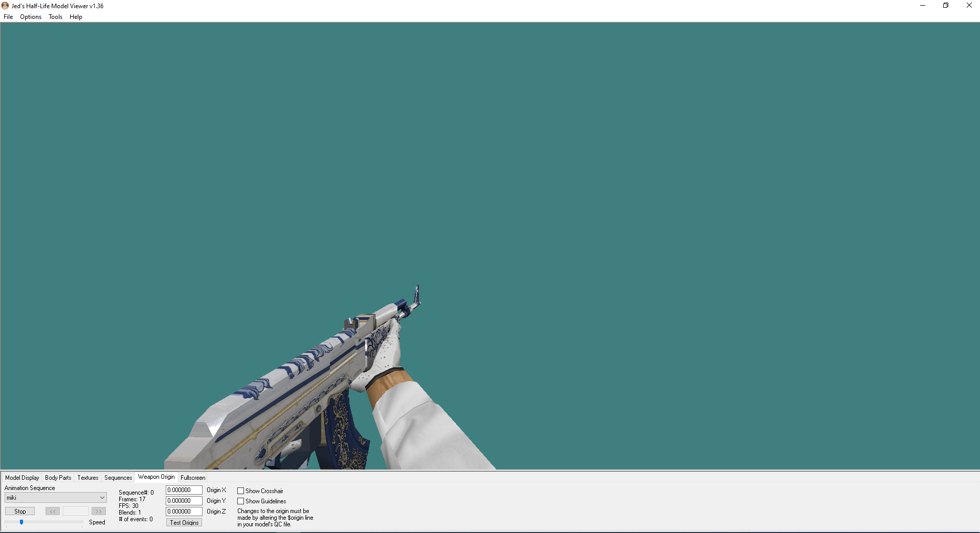Minimize the Model Viewer window
Screen dimensions: 980x533
[x=923, y=6]
